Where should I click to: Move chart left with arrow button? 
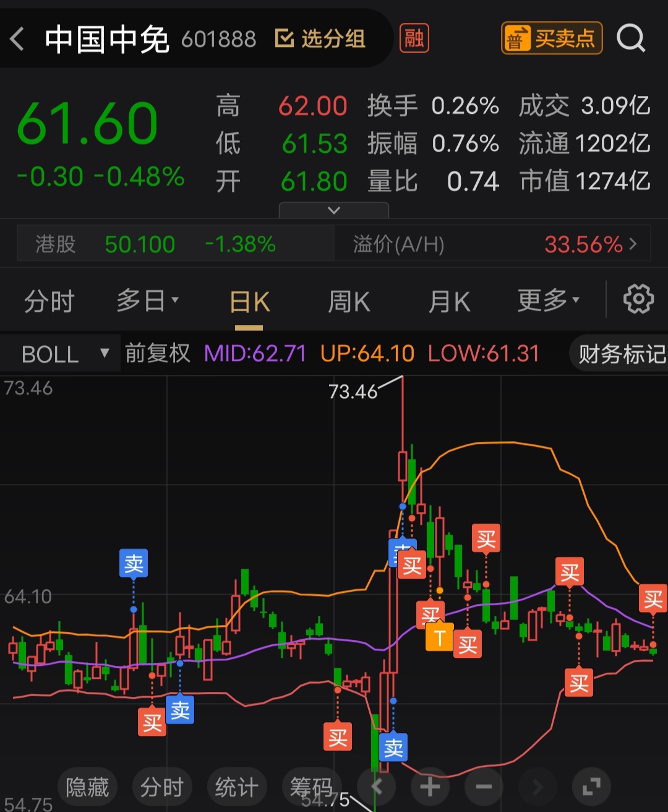(x=377, y=787)
